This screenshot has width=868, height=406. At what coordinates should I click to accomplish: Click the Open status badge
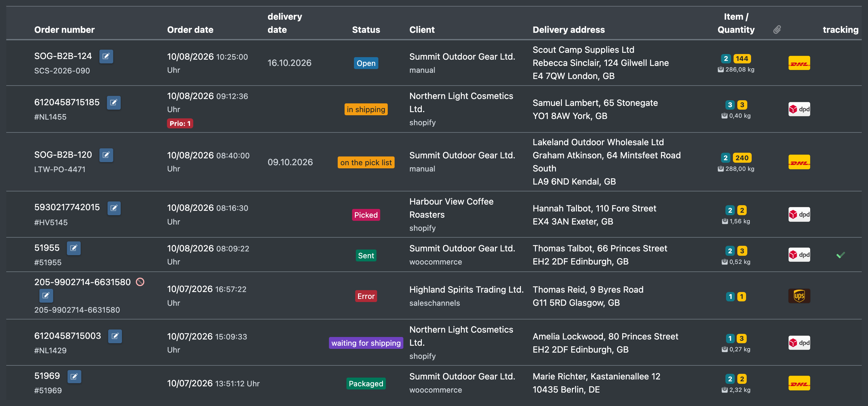click(366, 63)
